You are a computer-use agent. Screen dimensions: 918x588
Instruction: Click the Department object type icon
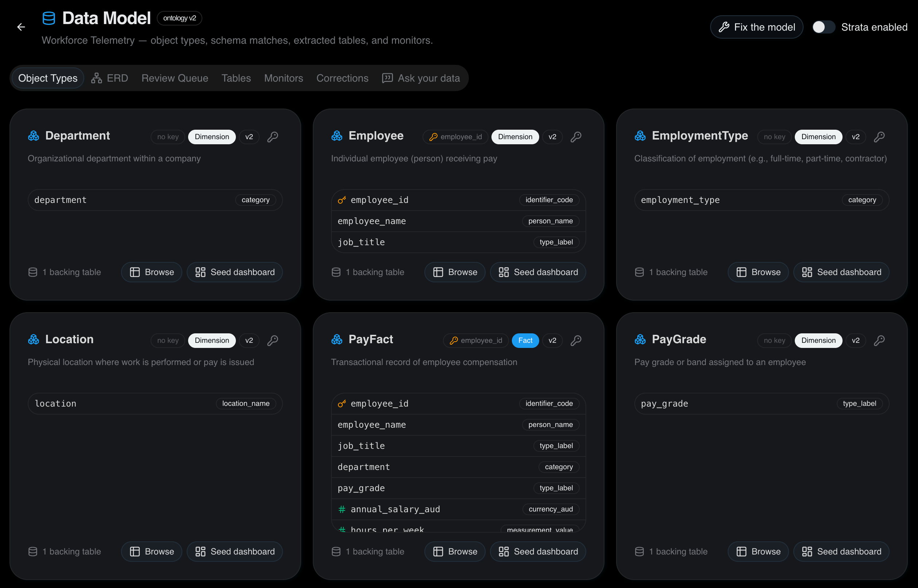pos(34,136)
